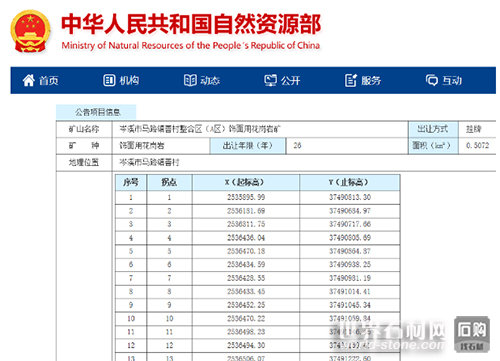This screenshot has width=500, height=361.
Task: Click X value 2536434.59
Action: click(246, 265)
